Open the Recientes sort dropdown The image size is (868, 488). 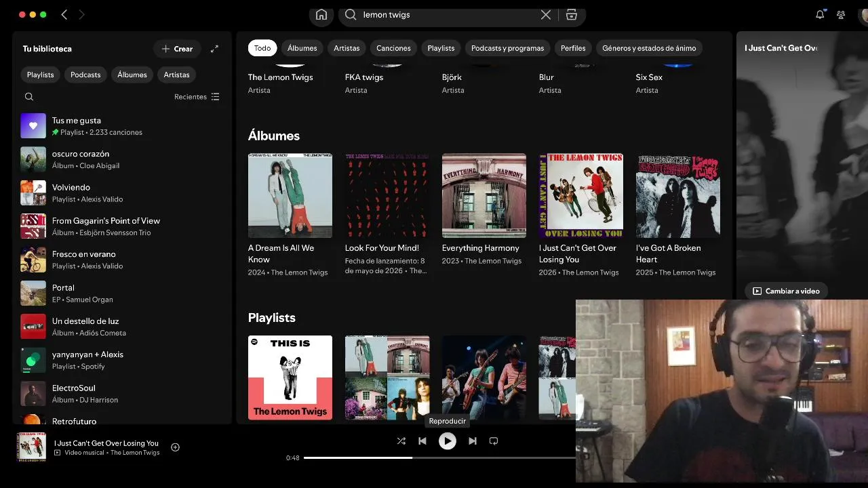tap(197, 97)
